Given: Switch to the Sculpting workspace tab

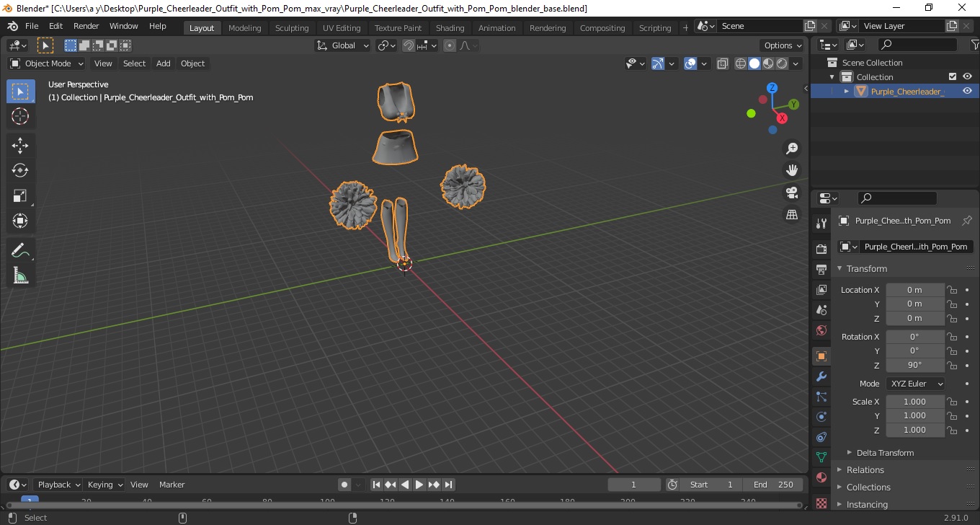Looking at the screenshot, I should click(x=292, y=28).
